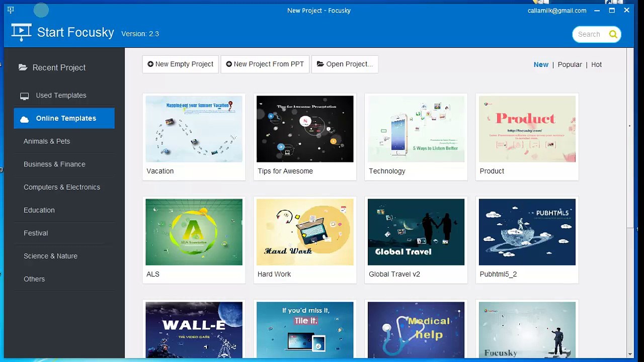Screen dimensions: 644x362
Task: Click the Used Templates monitor icon
Action: point(24,96)
